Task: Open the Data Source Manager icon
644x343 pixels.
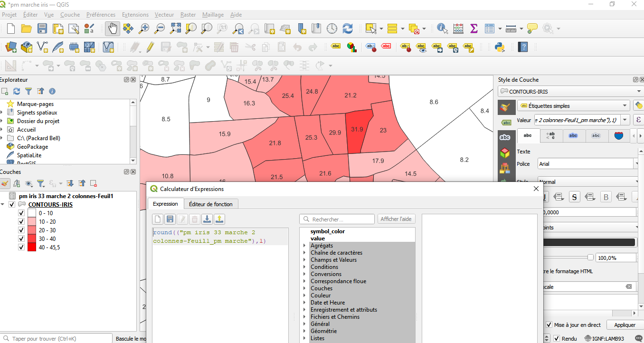Action: click(x=11, y=47)
